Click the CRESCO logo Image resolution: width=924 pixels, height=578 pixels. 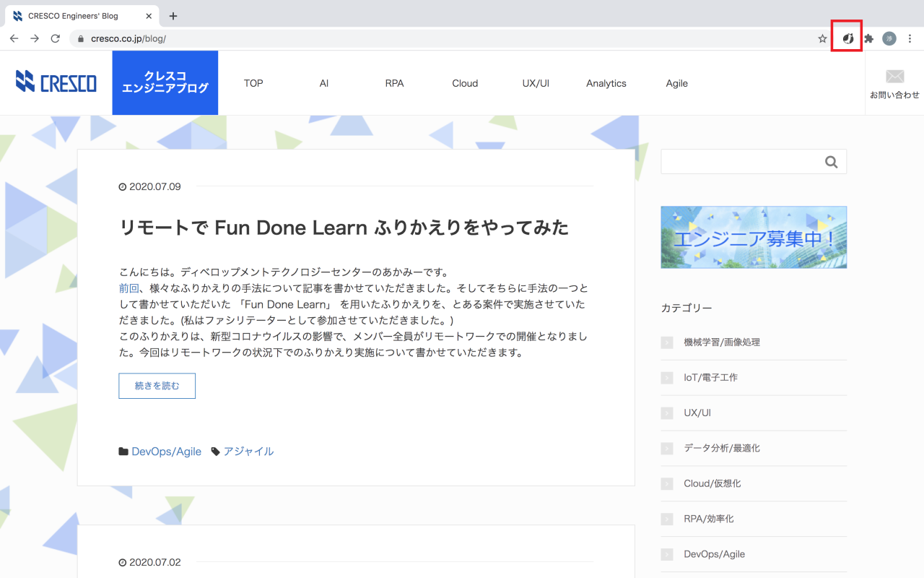(56, 82)
